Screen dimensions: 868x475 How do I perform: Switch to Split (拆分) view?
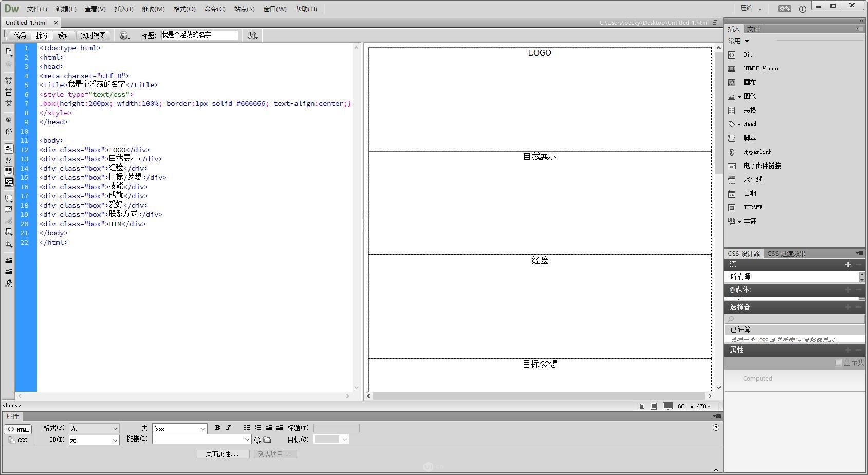[x=42, y=35]
